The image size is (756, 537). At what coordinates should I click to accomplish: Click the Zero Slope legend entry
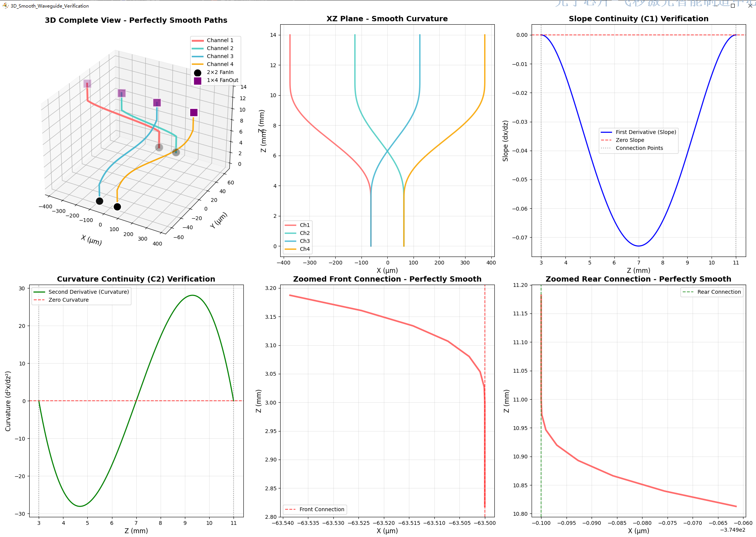(x=630, y=140)
